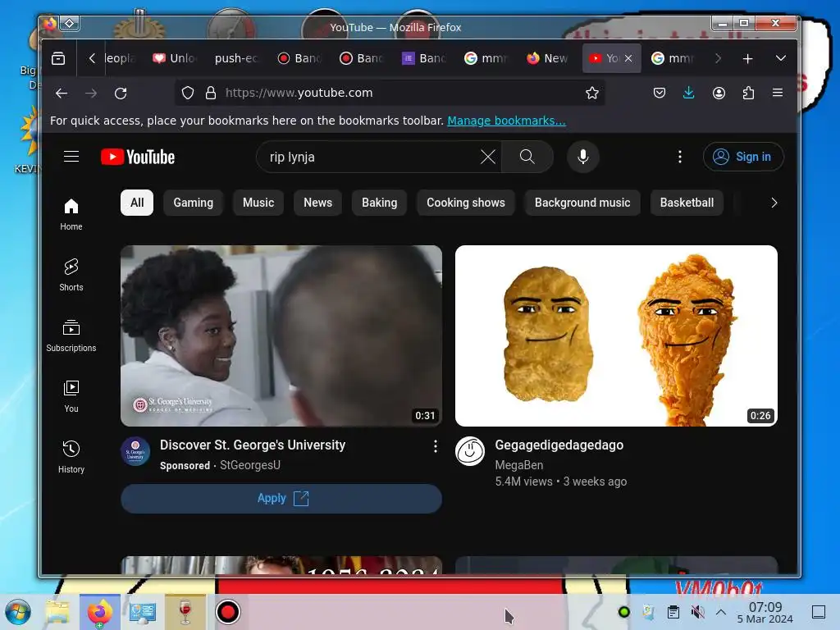Viewport: 840px width, 630px height.
Task: Switch to the push-ec tab
Action: click(236, 58)
